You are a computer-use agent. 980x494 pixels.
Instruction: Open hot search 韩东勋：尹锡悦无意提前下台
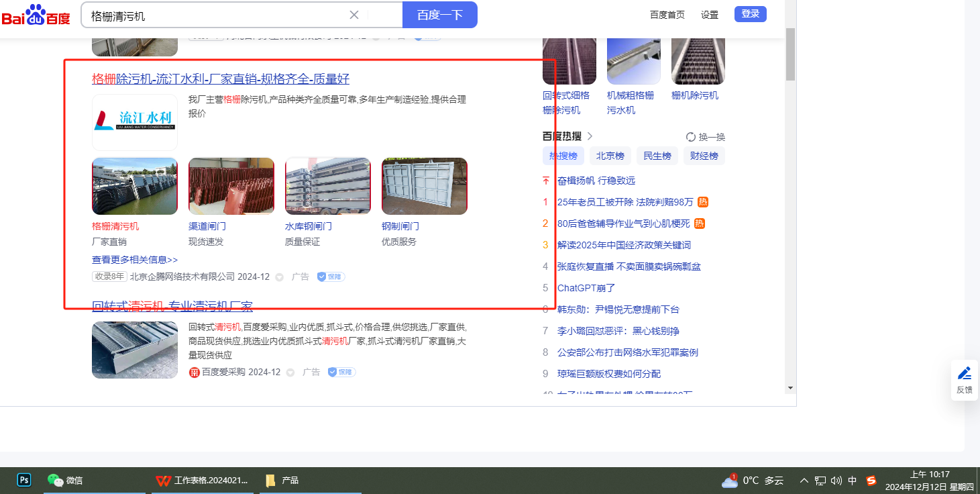[x=618, y=309]
